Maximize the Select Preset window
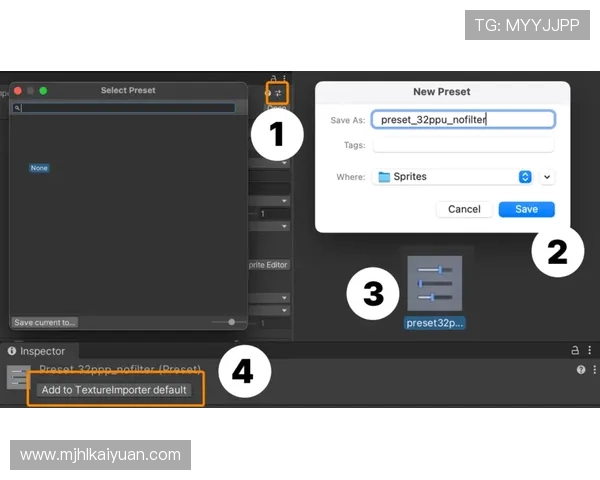Screen dimensions: 600x480 pos(43,91)
